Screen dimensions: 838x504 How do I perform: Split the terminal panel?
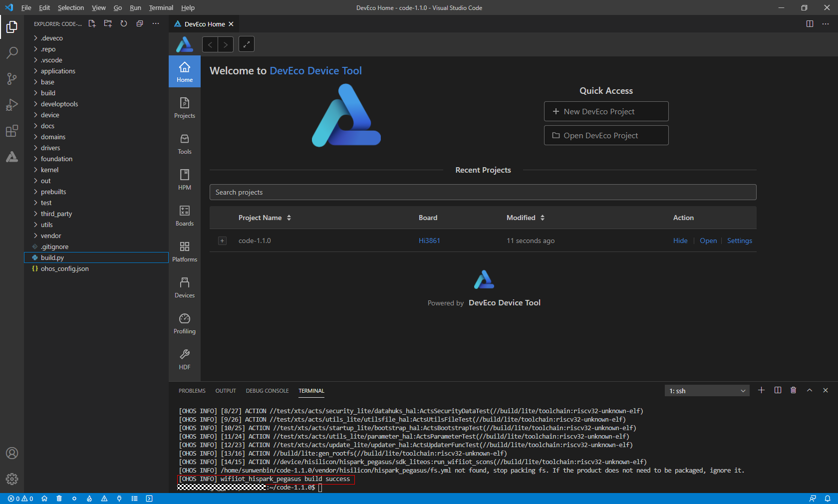point(778,390)
